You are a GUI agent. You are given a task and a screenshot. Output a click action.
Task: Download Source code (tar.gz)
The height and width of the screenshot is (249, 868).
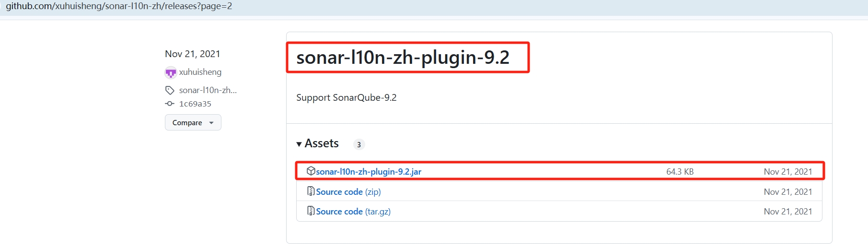point(353,212)
